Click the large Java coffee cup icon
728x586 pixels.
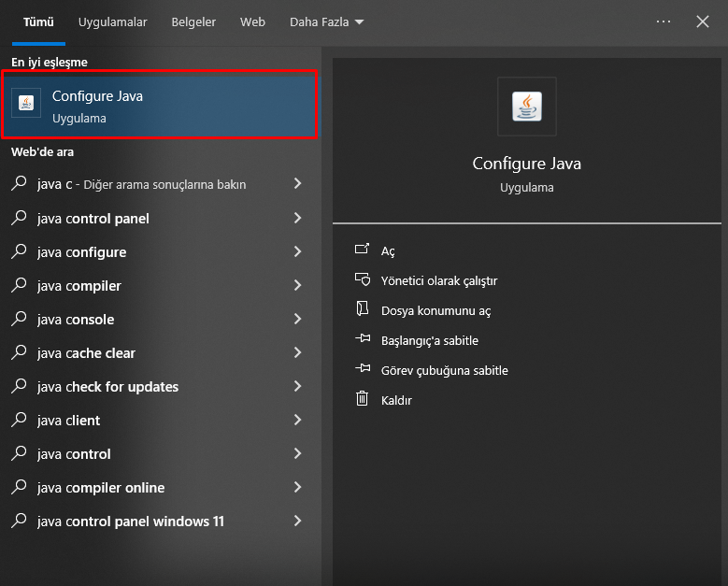coord(526,107)
